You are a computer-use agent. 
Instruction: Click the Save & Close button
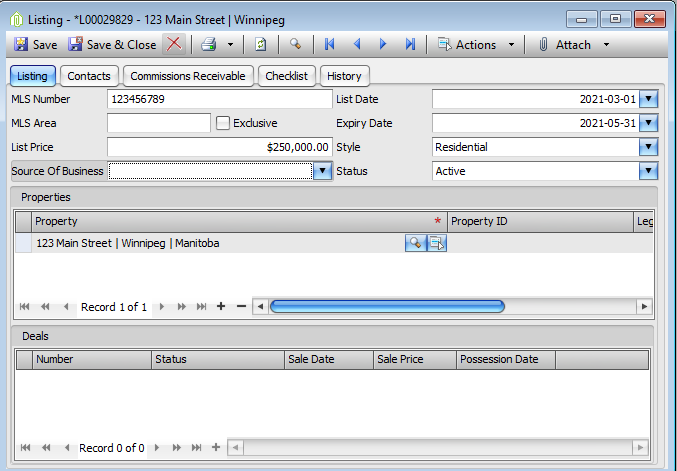pyautogui.click(x=112, y=44)
